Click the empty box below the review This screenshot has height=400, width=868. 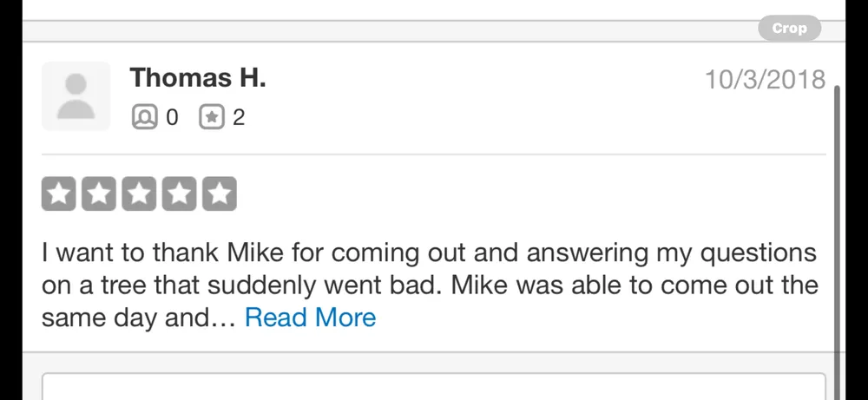[x=434, y=387]
